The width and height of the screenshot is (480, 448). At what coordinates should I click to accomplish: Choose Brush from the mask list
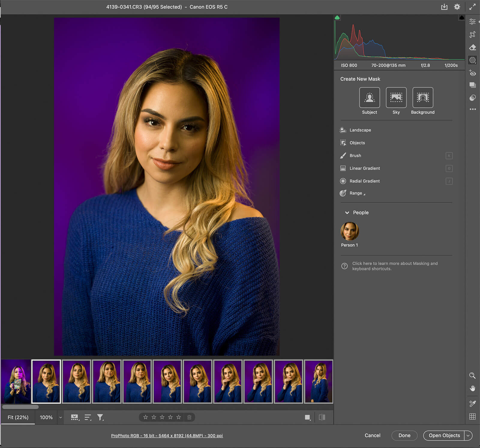tap(355, 156)
